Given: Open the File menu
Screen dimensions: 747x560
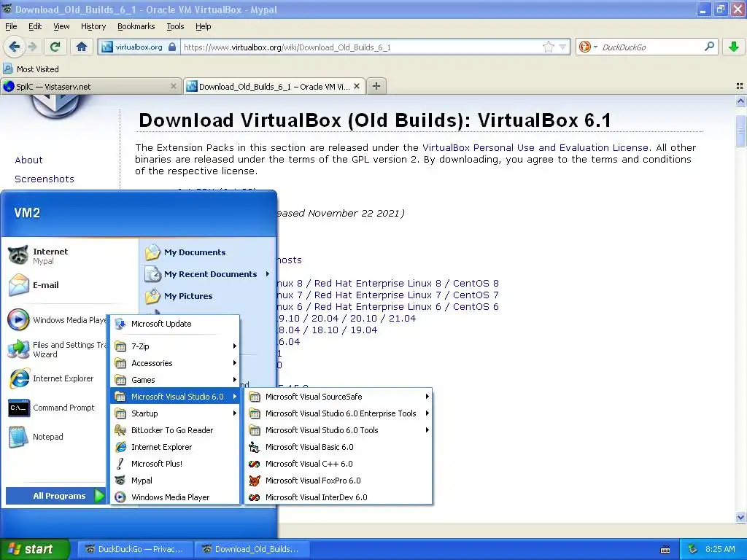Looking at the screenshot, I should (11, 26).
